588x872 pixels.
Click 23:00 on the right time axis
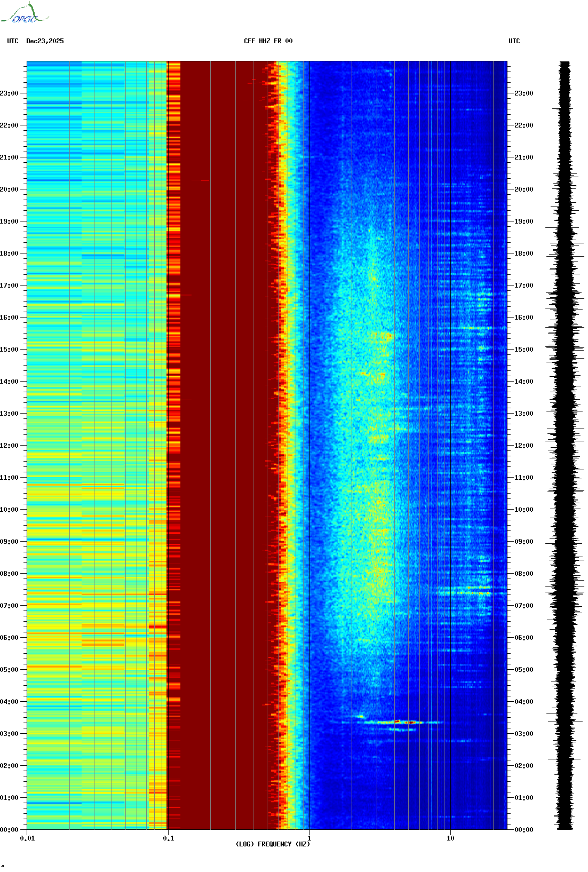(x=524, y=93)
